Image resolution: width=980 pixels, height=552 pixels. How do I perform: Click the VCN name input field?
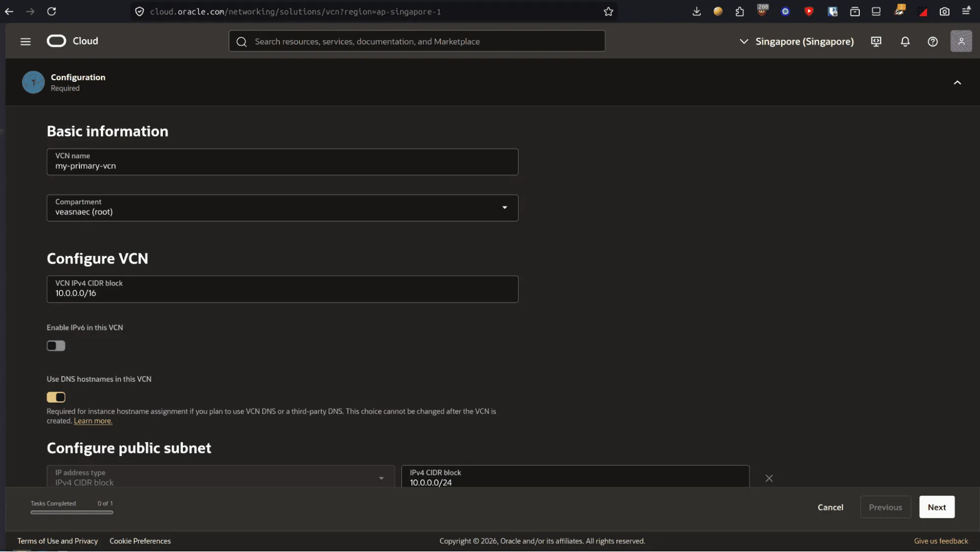(282, 162)
